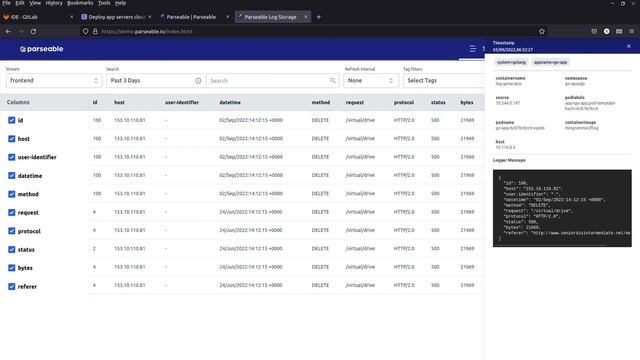This screenshot has width=640, height=360.
Task: Reload the current page
Action: click(33, 31)
